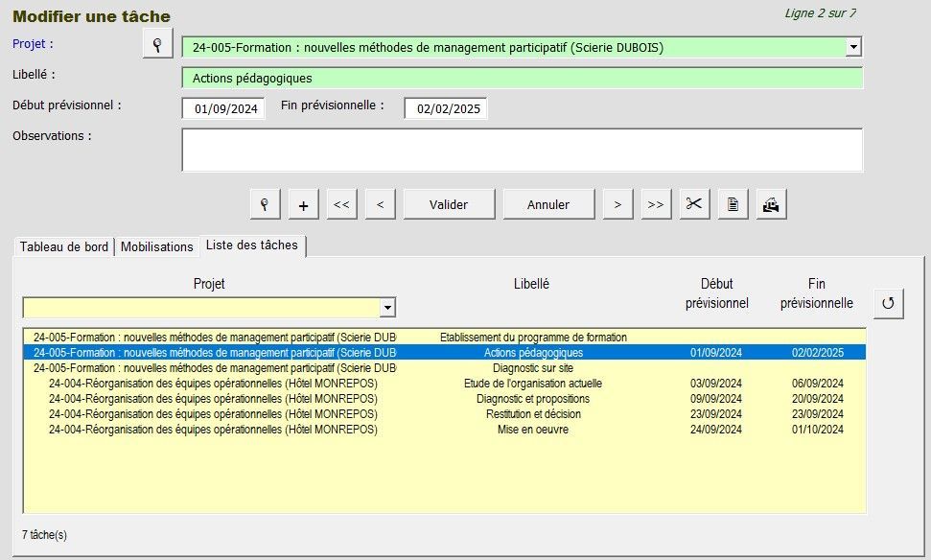Click in the Observations text field

522,150
